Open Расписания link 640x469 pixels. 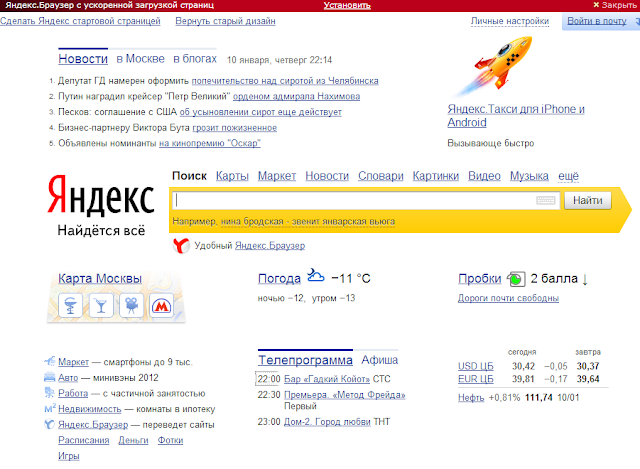pyautogui.click(x=84, y=440)
